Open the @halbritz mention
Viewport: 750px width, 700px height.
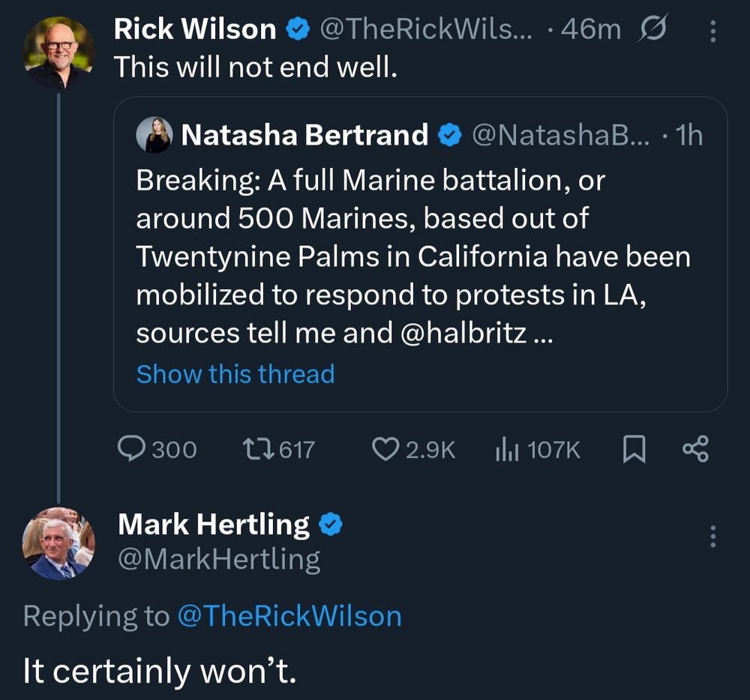[464, 334]
